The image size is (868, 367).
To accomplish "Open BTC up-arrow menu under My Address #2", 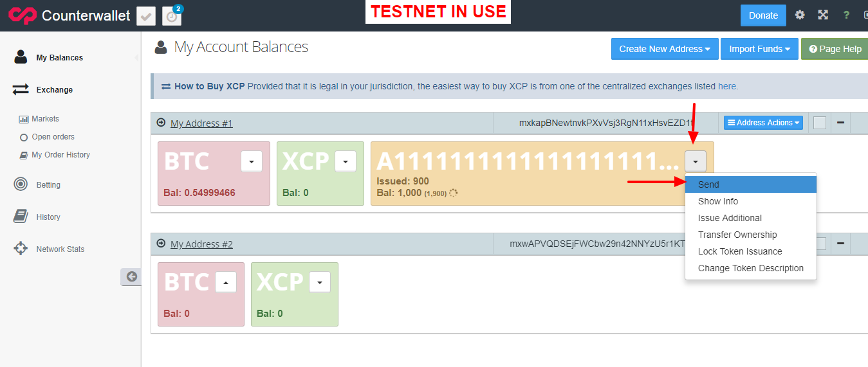I will (226, 282).
